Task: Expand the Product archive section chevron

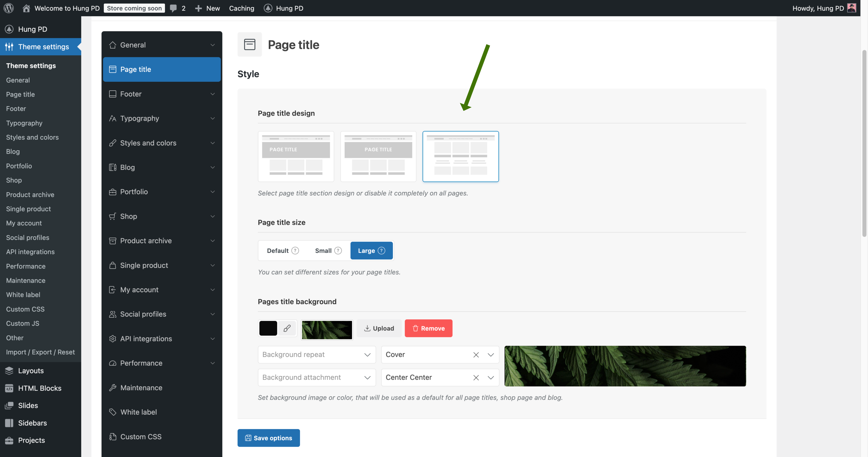Action: (x=213, y=241)
